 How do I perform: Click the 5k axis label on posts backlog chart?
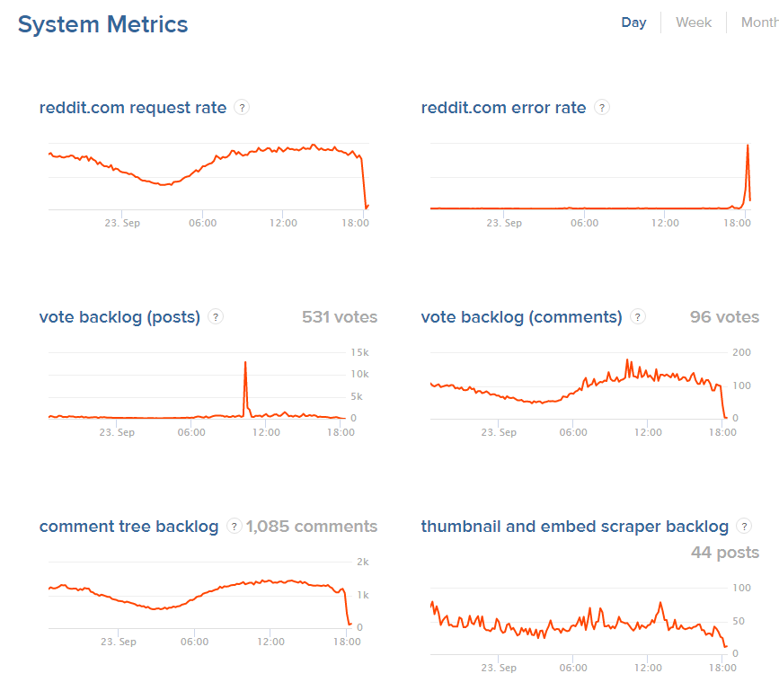point(356,396)
